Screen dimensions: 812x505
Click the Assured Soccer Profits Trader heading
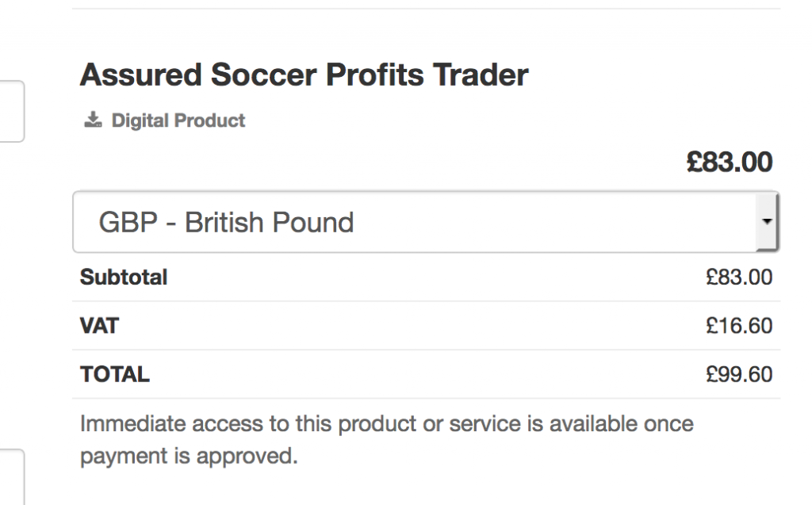tap(304, 75)
